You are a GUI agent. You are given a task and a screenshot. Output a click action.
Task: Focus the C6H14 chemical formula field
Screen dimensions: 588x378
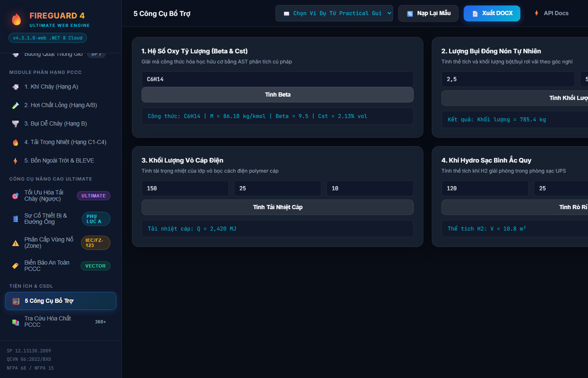(278, 79)
